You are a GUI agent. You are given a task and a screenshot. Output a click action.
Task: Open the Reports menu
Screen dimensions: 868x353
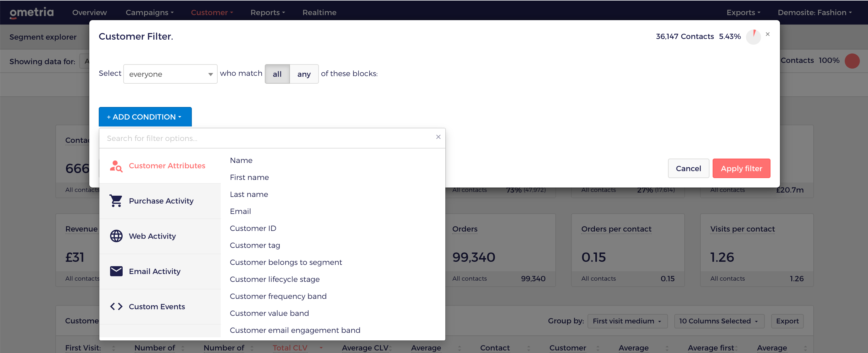[268, 13]
